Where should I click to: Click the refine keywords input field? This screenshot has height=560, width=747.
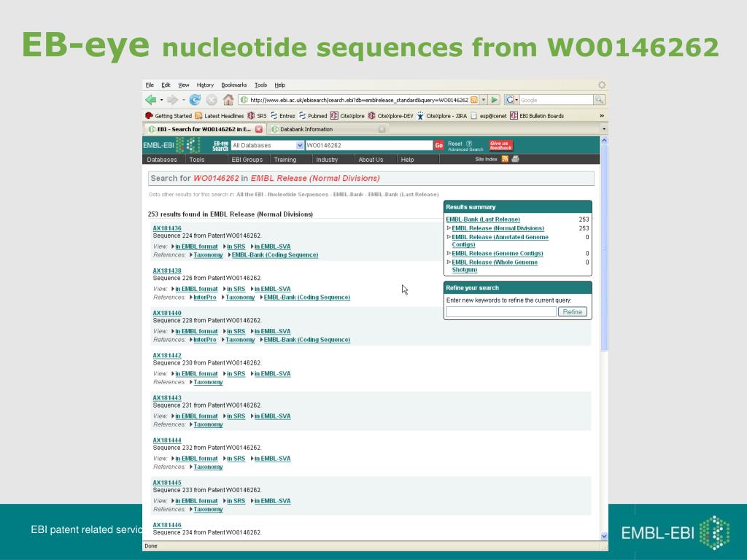(501, 312)
